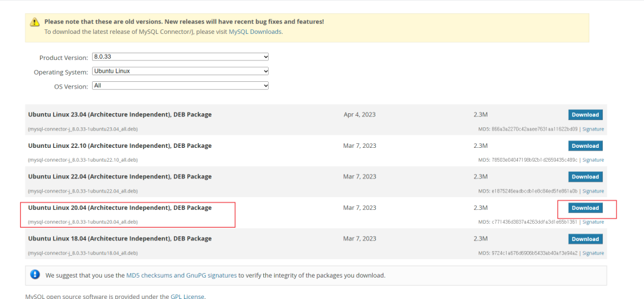Open Signature link for Ubuntu 22.10

[593, 160]
